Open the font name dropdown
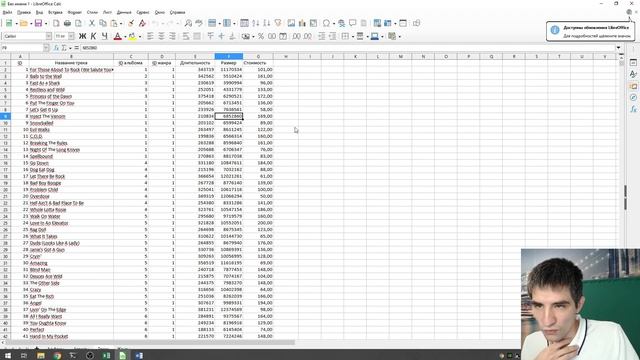The height and width of the screenshot is (360, 640). [x=49, y=36]
